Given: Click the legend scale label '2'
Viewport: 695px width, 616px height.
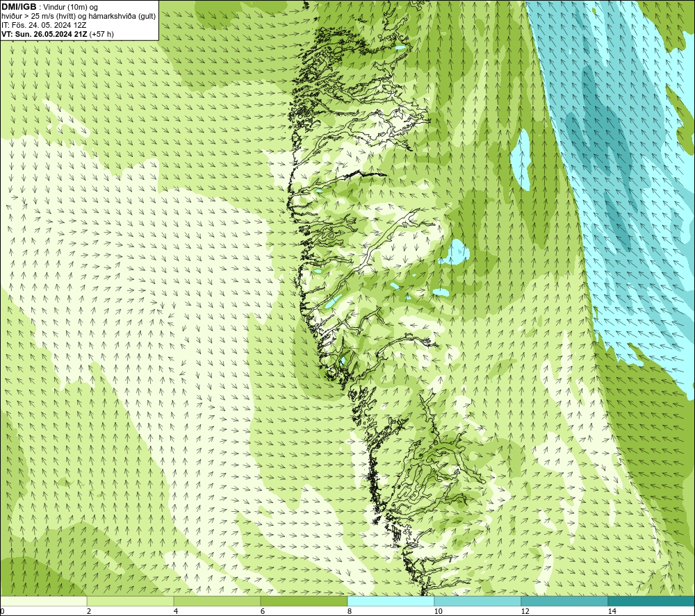Looking at the screenshot, I should click(x=89, y=611).
